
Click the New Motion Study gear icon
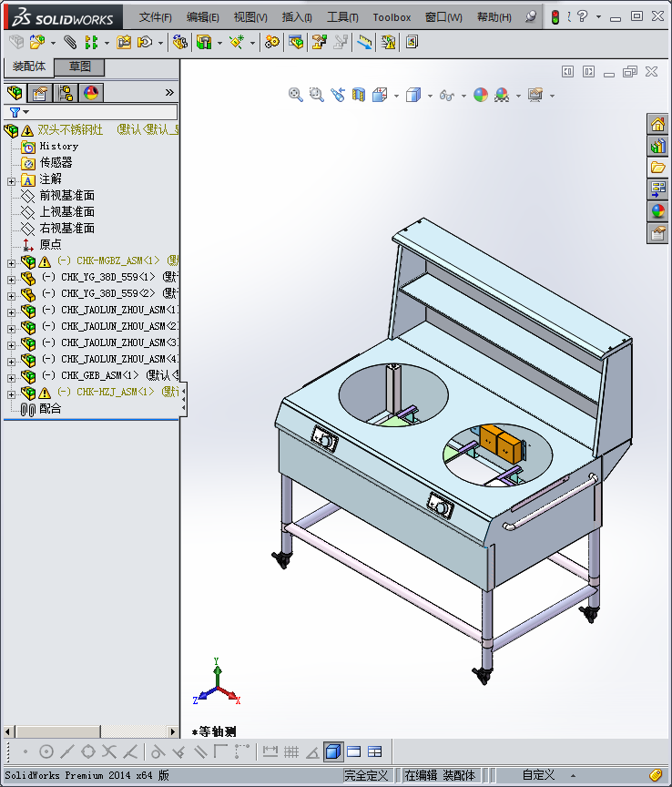pos(272,42)
